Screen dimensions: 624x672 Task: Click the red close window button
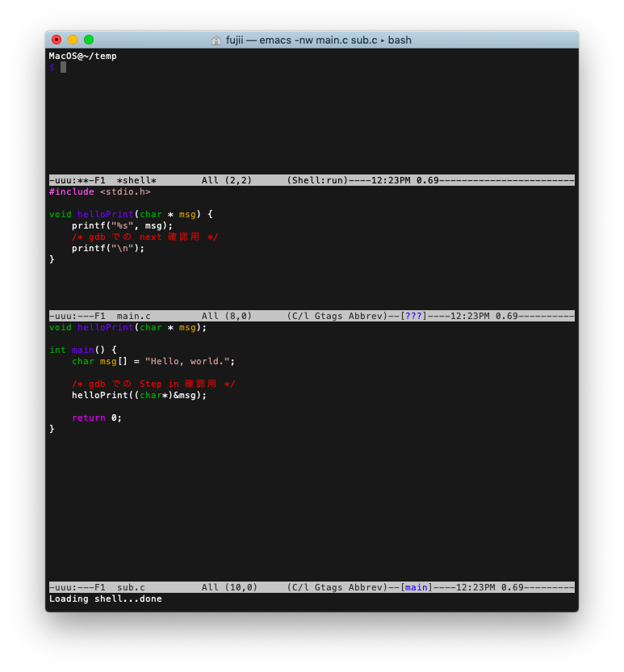pos(57,40)
